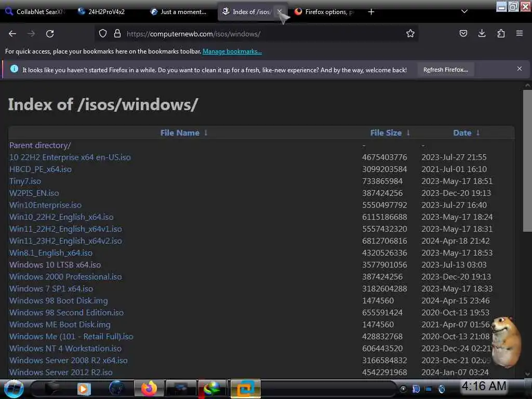This screenshot has height=399, width=532.
Task: Sort listing by File Name
Action: pos(180,132)
